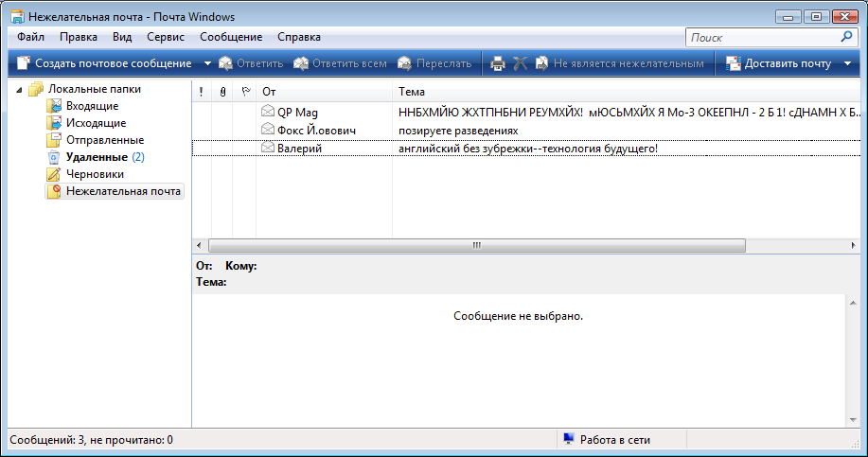This screenshot has width=868, height=457.
Task: Select the message from Фокс Й.ович
Action: 526,131
